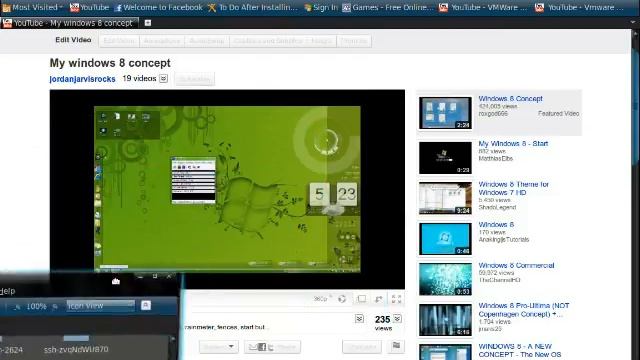Open the Windows 8 video with blue thumbnail
This screenshot has height=360, width=640.
[x=445, y=239]
